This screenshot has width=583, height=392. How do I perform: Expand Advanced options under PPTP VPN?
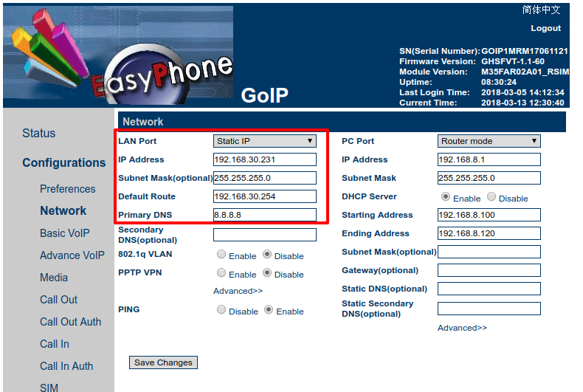238,291
